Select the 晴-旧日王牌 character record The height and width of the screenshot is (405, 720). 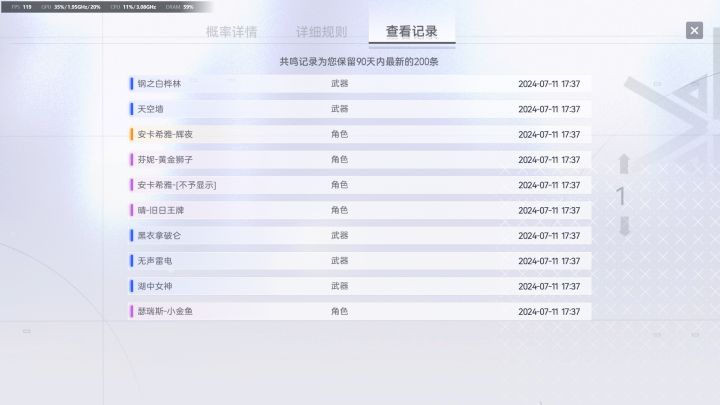[x=360, y=210]
